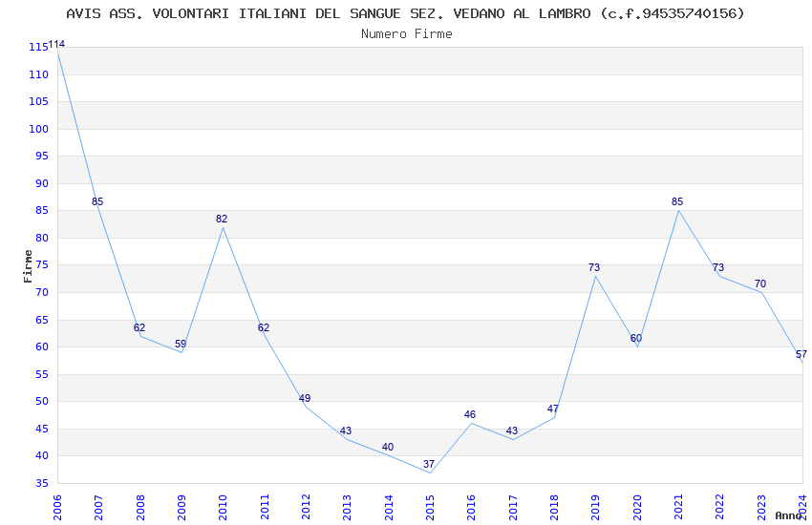The width and height of the screenshot is (812, 525).
Task: Click the 46 data label
Action: (470, 414)
